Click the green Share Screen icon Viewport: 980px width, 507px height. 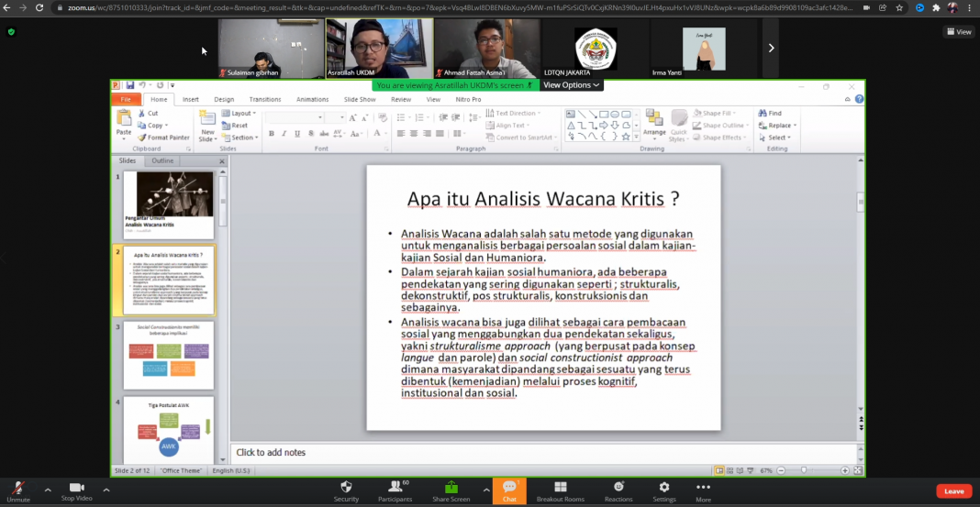point(451,489)
